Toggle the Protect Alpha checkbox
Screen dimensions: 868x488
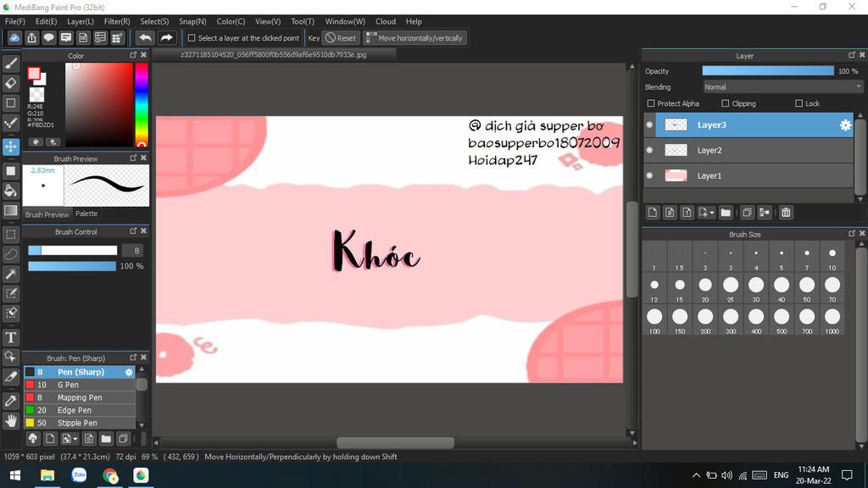tap(651, 103)
